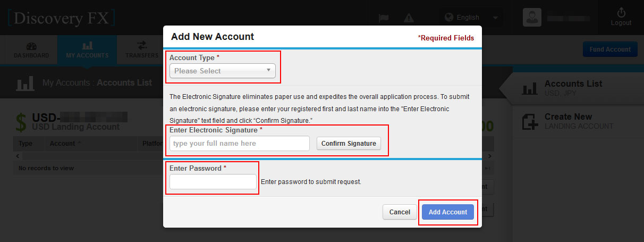Click the Logout power icon
The image size is (644, 242).
(621, 12)
